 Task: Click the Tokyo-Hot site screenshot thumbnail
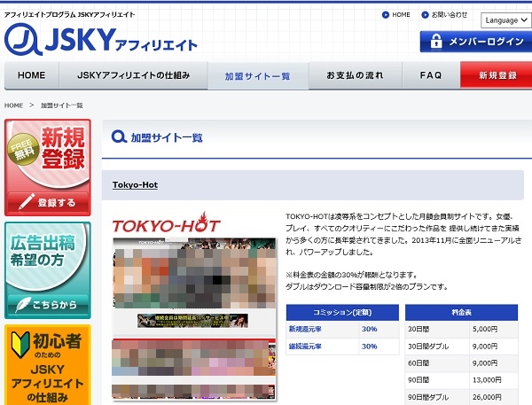[194, 319]
